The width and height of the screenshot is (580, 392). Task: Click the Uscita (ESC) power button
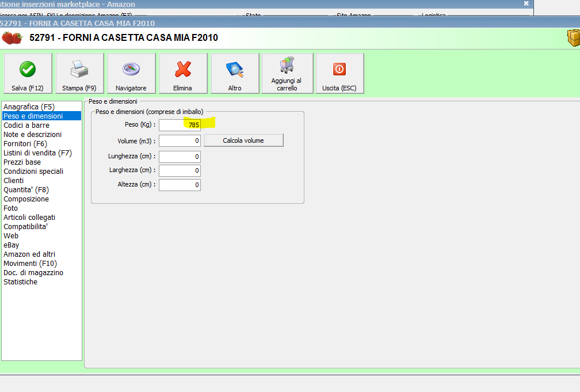coord(339,73)
